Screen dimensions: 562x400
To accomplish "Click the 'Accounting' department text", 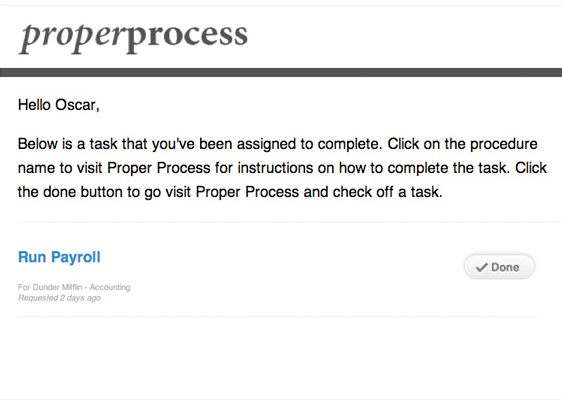I will [110, 287].
